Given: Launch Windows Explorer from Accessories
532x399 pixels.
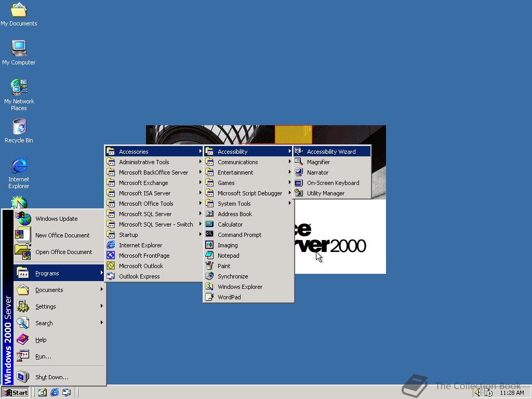Looking at the screenshot, I should pyautogui.click(x=248, y=287).
